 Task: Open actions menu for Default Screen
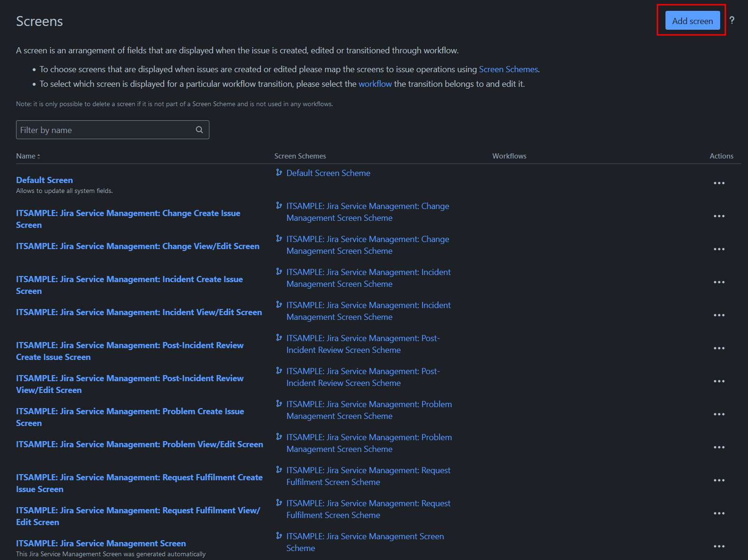pos(719,183)
